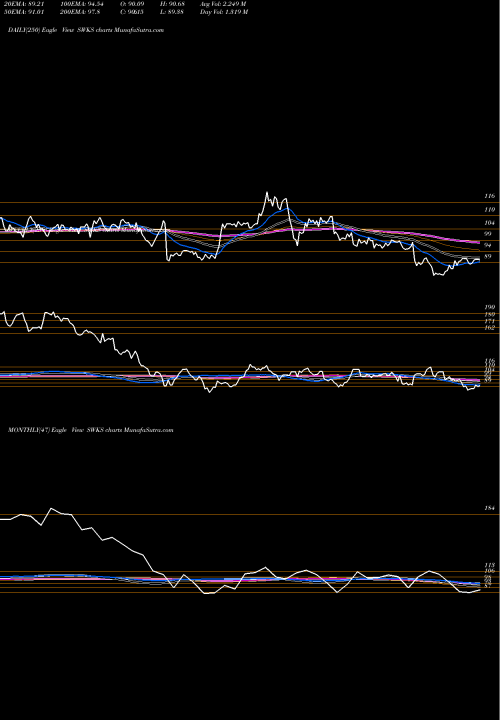Click the 184 label on monthly chart axis
The image size is (500, 720).
click(489, 508)
